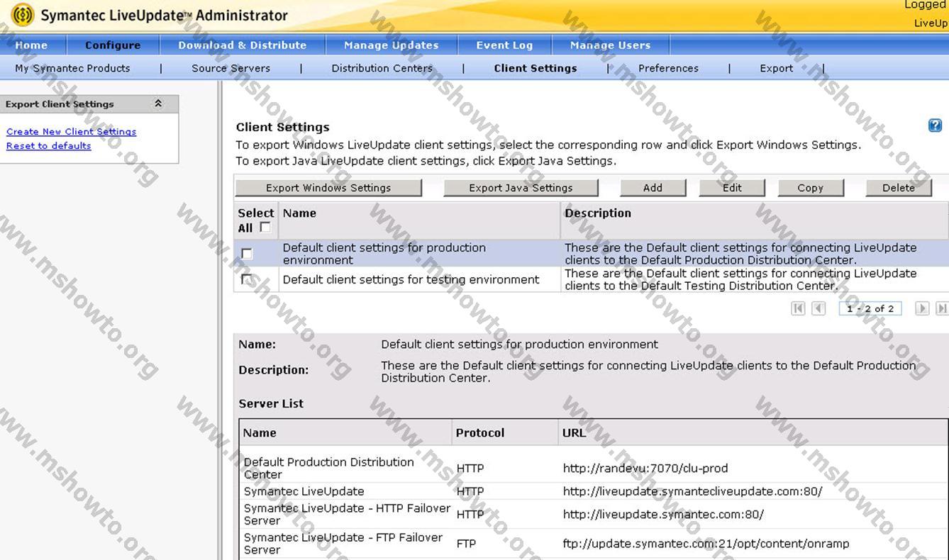Collapse the Export Client Settings panel
949x560 pixels.
tap(158, 103)
